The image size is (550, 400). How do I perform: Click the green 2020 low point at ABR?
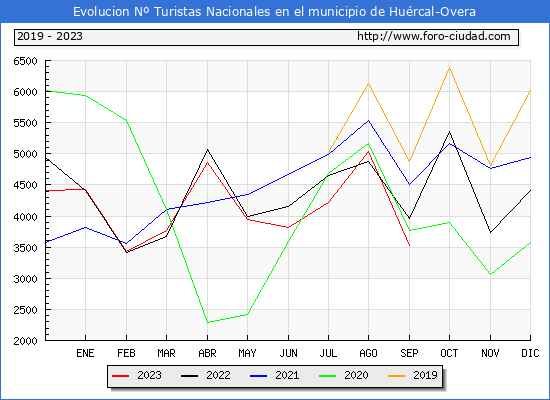207,322
